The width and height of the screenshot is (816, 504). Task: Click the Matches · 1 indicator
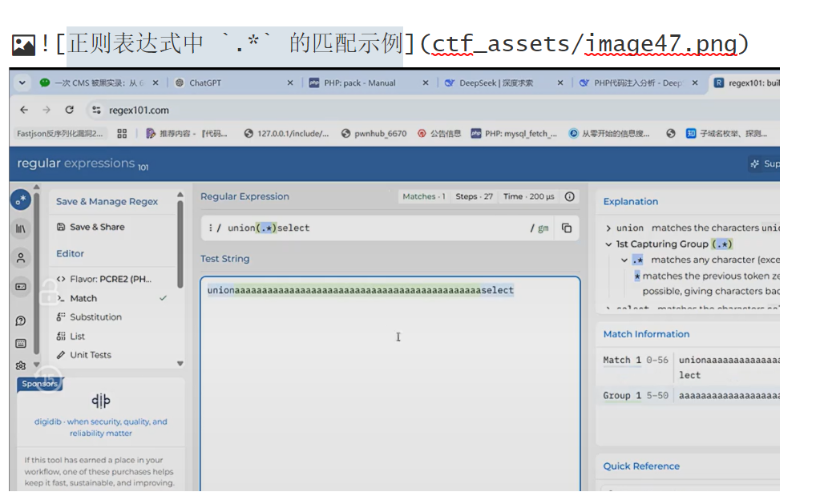[x=423, y=196]
